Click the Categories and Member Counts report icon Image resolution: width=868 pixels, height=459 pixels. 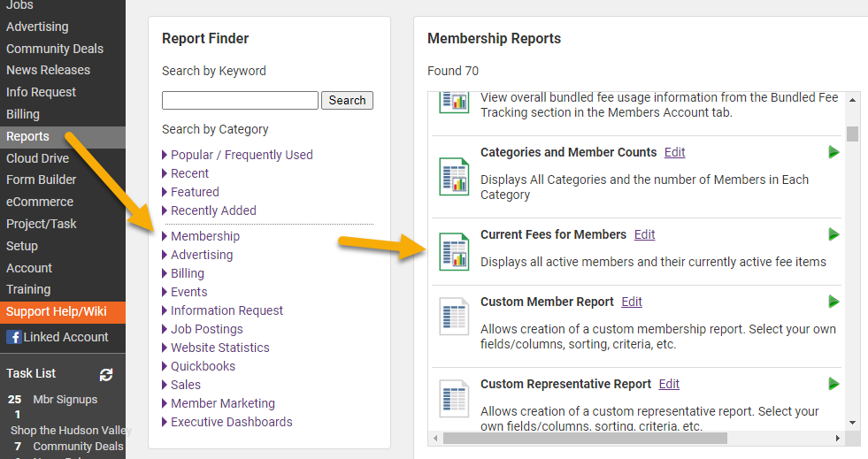[454, 176]
